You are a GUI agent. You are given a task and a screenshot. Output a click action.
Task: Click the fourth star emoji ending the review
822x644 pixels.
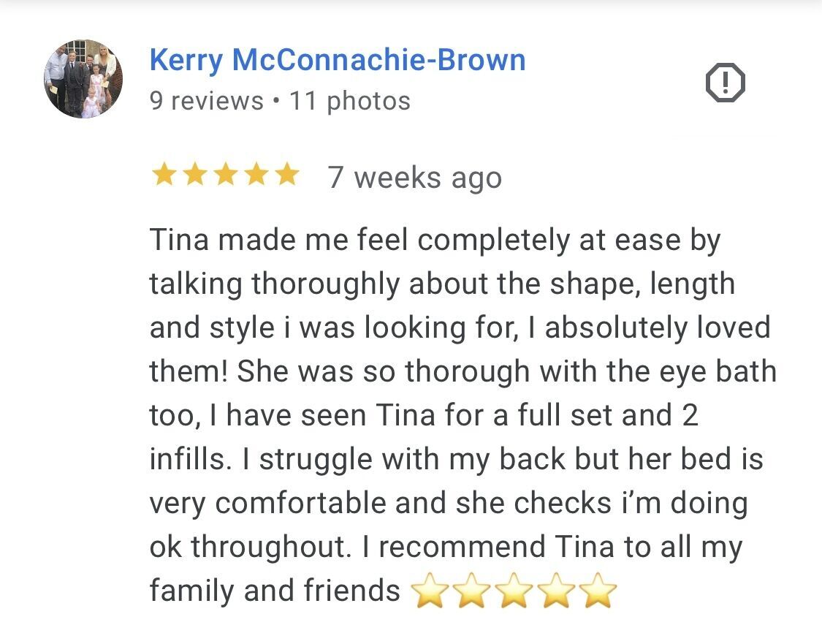coord(557,591)
